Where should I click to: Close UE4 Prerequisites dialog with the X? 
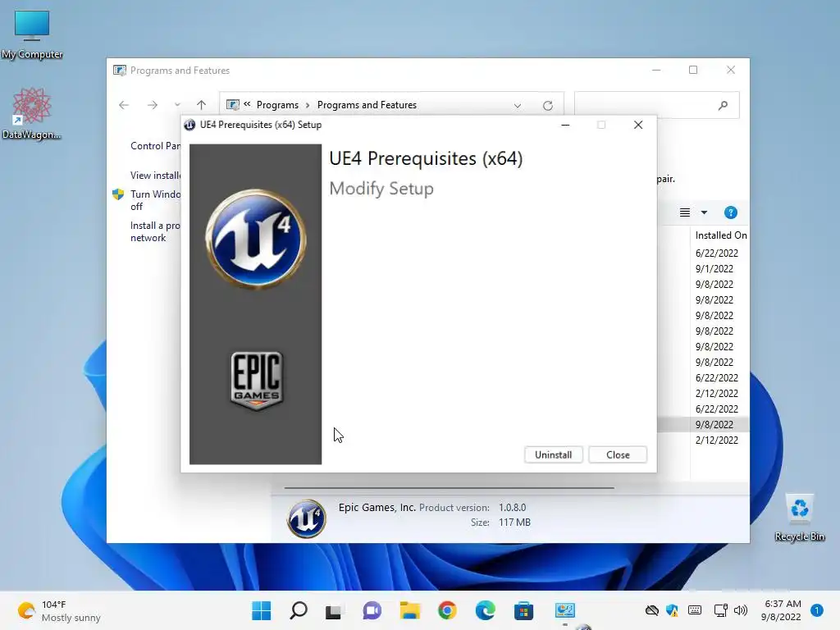tap(638, 125)
